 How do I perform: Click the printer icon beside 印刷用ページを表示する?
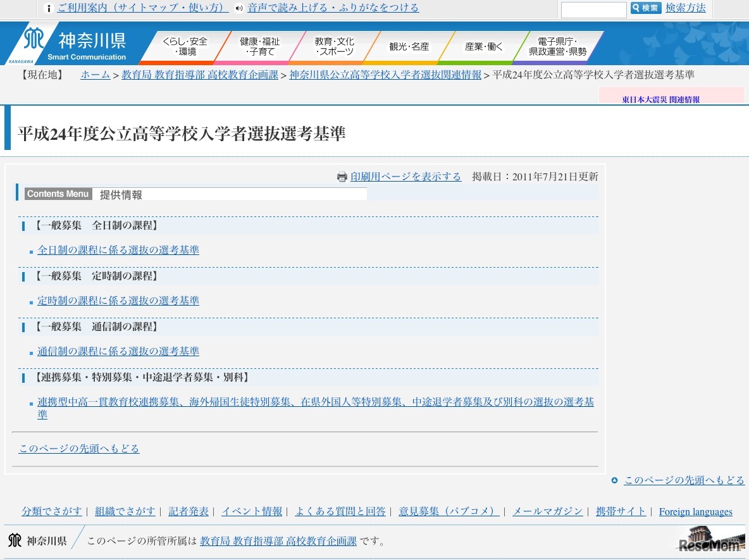pyautogui.click(x=342, y=177)
